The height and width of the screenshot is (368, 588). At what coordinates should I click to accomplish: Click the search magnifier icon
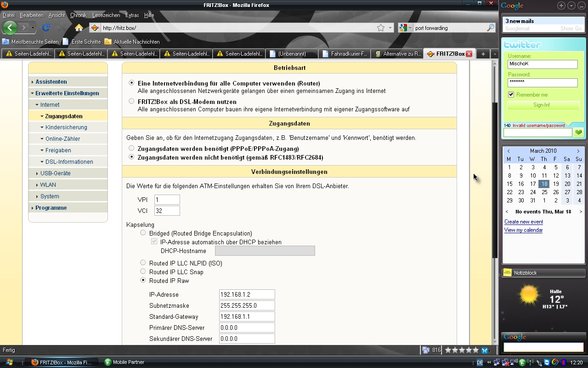(x=491, y=28)
